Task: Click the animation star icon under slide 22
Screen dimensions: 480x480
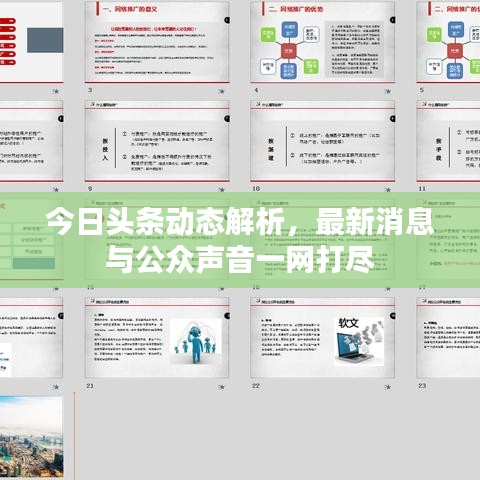Action: [x=388, y=387]
